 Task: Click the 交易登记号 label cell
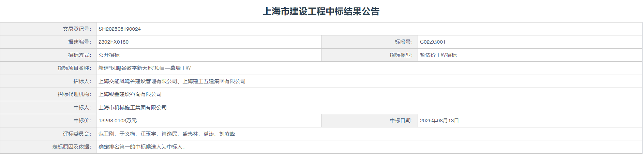pyautogui.click(x=77, y=29)
